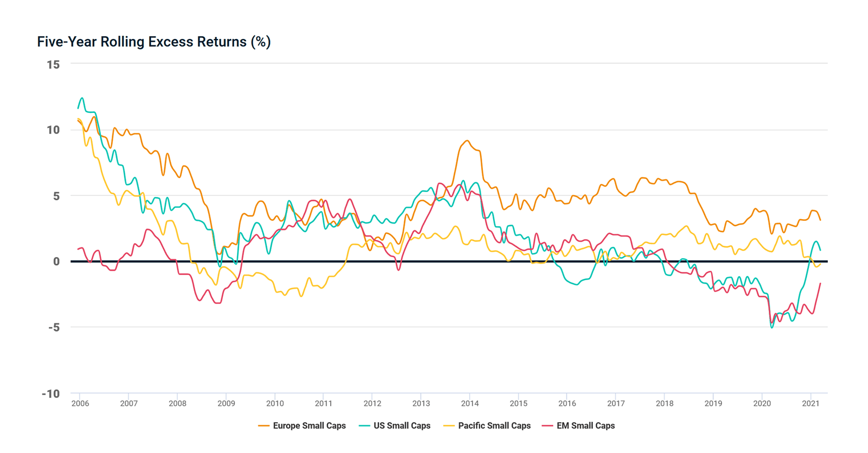Select the 5 y-axis tick label
The height and width of the screenshot is (453, 868).
click(56, 196)
